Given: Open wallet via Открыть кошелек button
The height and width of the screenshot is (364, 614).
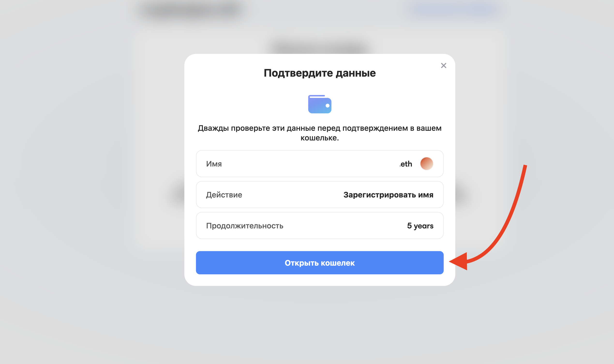Looking at the screenshot, I should [320, 263].
